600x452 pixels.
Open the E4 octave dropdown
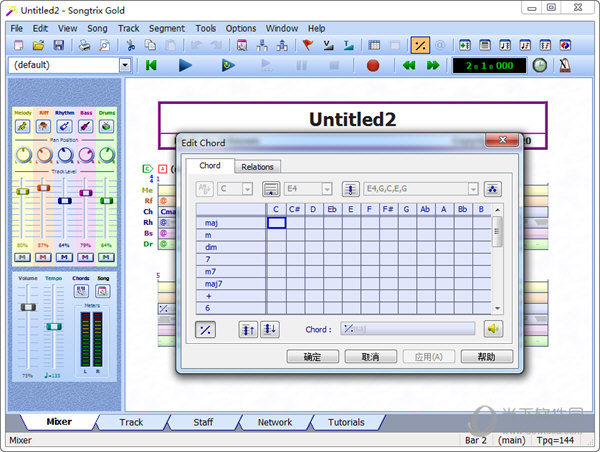(x=326, y=189)
